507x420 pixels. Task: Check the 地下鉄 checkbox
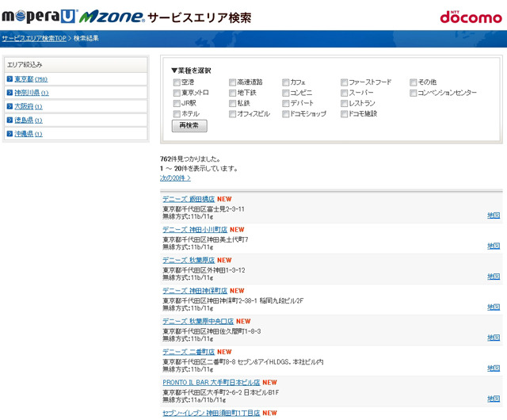232,93
